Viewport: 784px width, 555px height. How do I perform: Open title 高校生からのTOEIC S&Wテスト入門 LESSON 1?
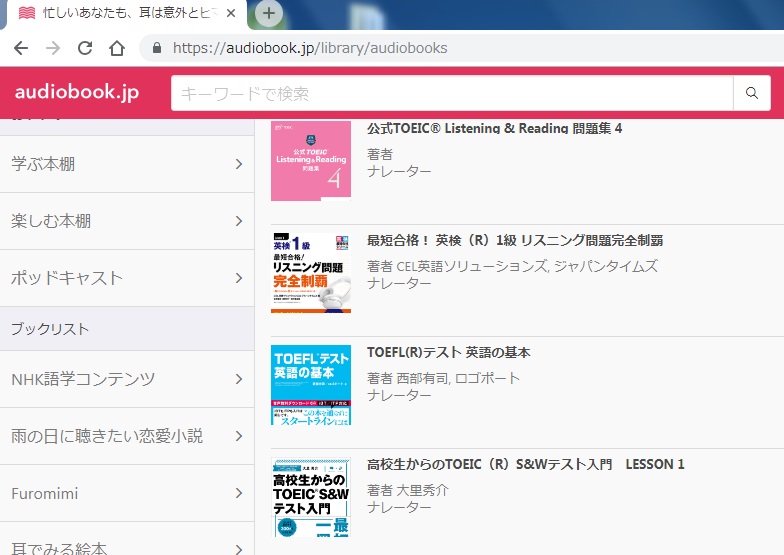pos(526,464)
